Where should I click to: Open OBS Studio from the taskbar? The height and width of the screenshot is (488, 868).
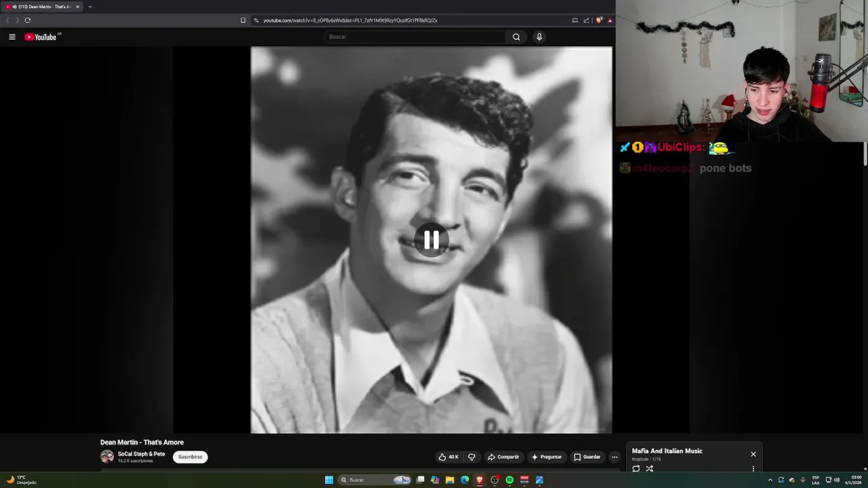click(x=494, y=480)
